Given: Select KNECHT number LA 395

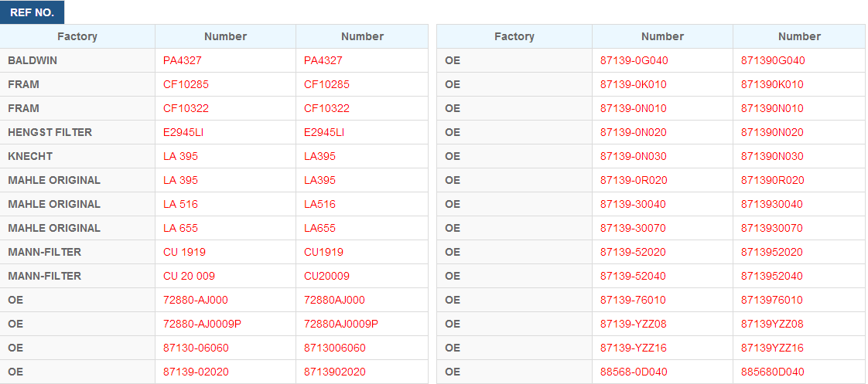Looking at the screenshot, I should click(180, 156).
